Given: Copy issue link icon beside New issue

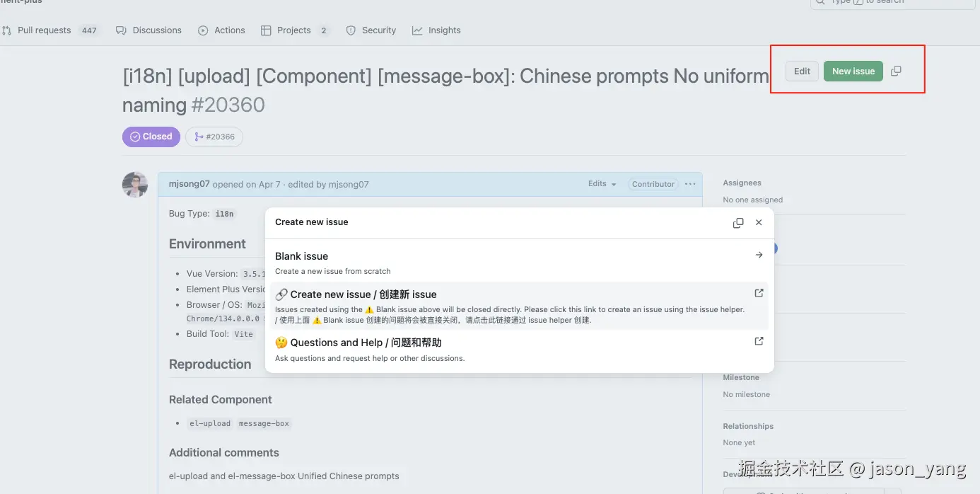Looking at the screenshot, I should tap(896, 71).
